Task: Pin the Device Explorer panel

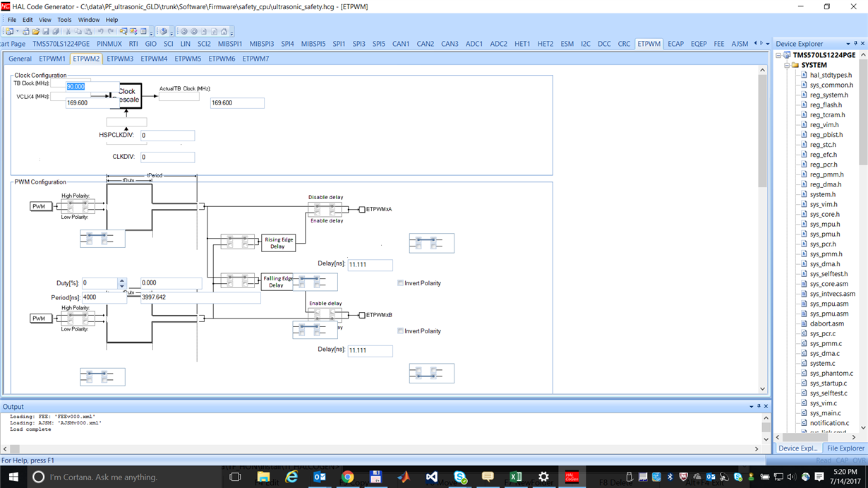Action: point(856,44)
